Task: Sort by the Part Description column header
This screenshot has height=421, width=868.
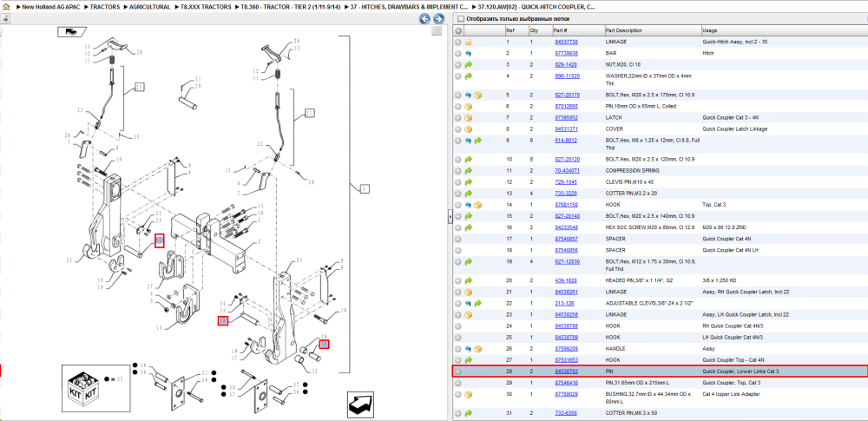Action: click(652, 30)
